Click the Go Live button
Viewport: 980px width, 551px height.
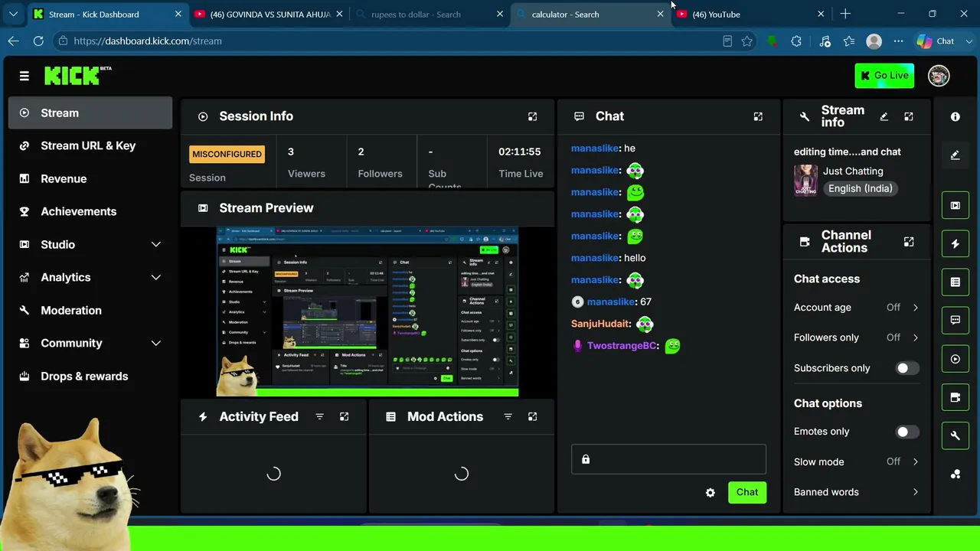click(x=884, y=76)
